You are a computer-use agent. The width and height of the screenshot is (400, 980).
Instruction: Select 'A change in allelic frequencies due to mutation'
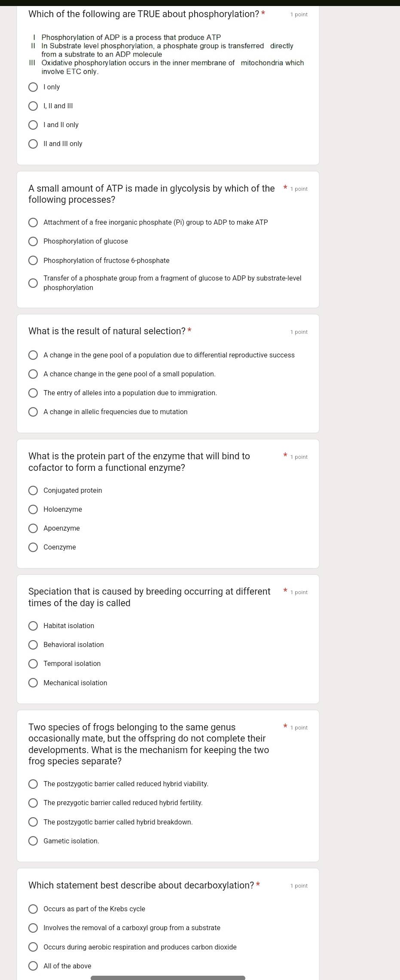pyautogui.click(x=33, y=412)
